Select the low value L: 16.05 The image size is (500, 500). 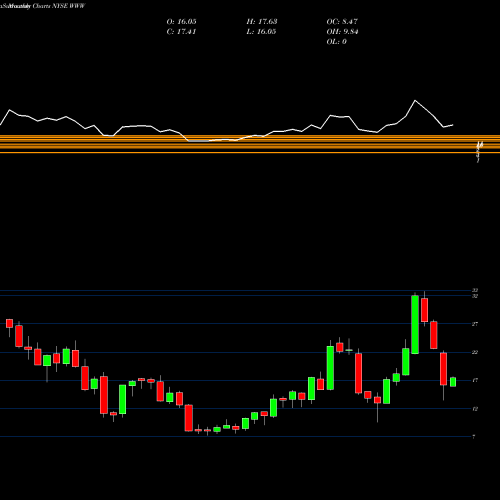coord(261,32)
